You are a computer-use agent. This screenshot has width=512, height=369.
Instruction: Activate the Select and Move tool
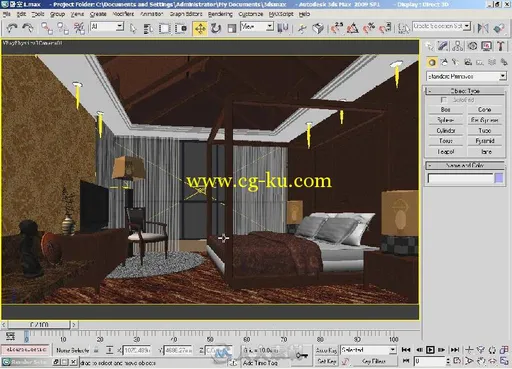coord(200,29)
